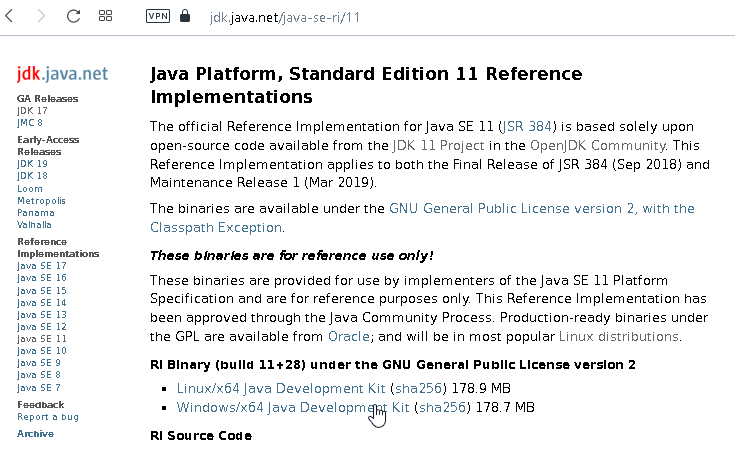Viewport: 735px width, 452px height.
Task: Click the browser forward arrow
Action: [x=41, y=16]
